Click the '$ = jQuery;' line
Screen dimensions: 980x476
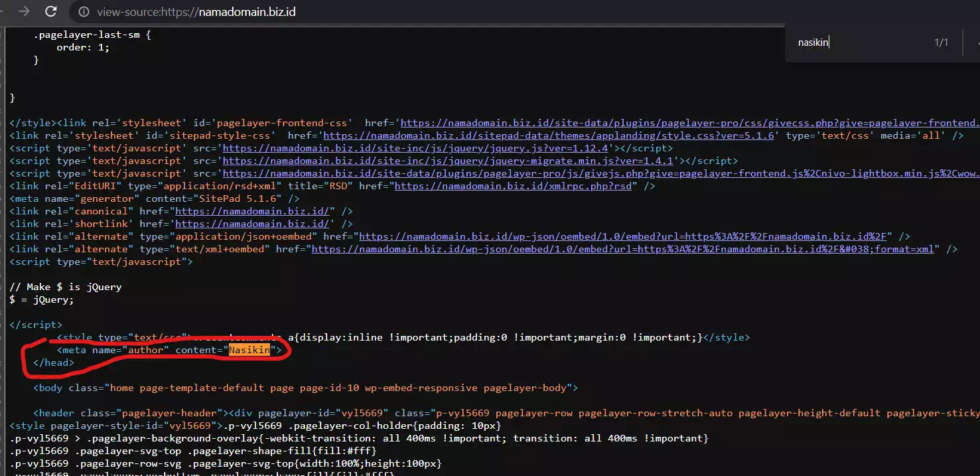tap(42, 299)
